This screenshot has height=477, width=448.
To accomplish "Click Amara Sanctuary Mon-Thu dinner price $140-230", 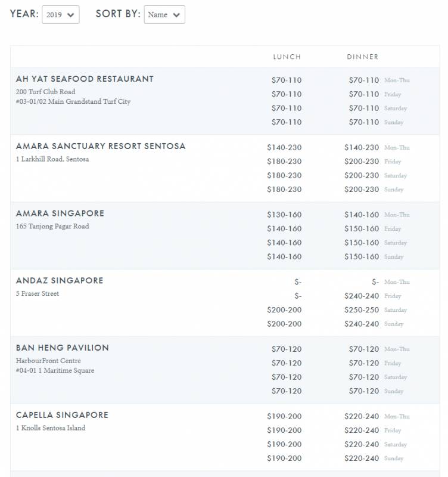I will (x=361, y=147).
